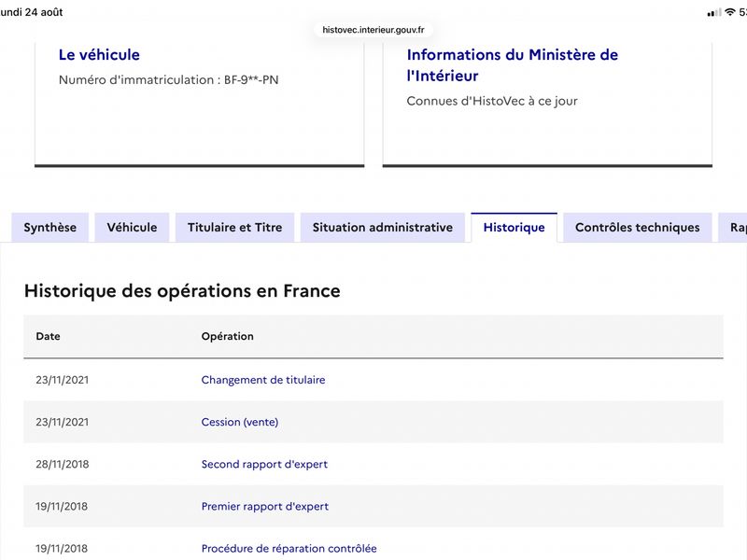Open Second rapport d'expert entry
This screenshot has height=560, width=747.
click(264, 464)
